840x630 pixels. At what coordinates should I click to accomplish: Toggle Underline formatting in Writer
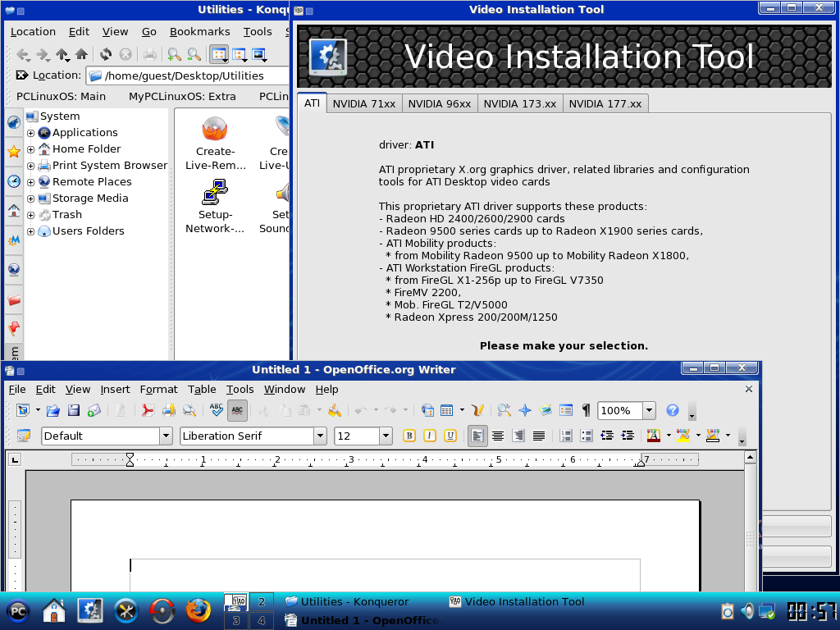(450, 436)
